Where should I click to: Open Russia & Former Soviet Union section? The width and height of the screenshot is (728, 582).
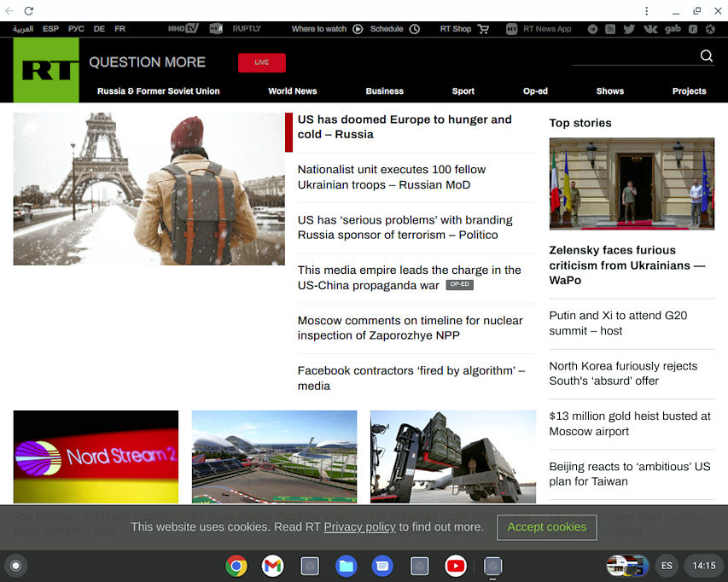(159, 91)
